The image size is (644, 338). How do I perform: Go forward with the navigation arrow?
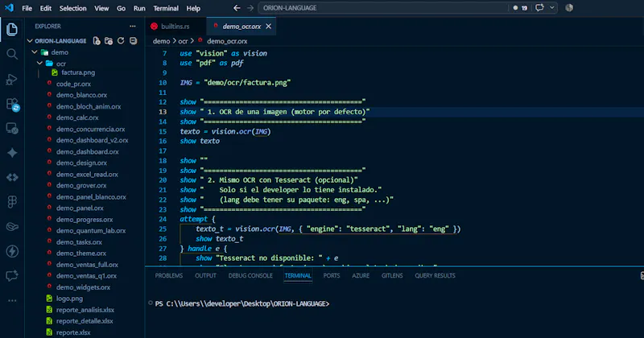[250, 8]
